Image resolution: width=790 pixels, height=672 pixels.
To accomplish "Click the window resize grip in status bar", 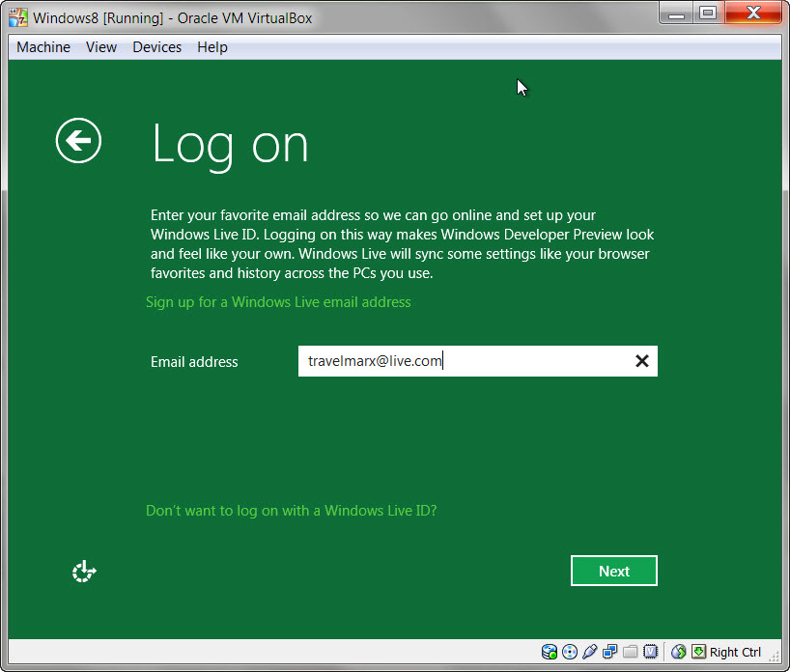I will pos(775,655).
